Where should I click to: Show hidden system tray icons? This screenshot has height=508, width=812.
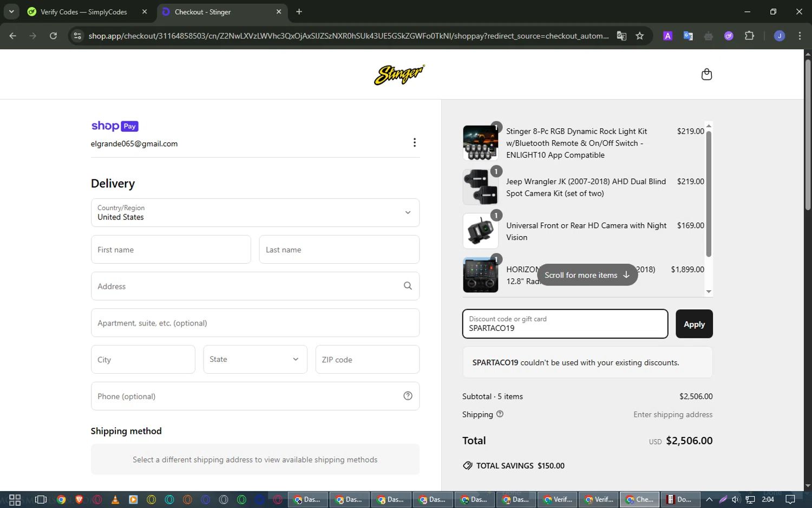(x=709, y=499)
